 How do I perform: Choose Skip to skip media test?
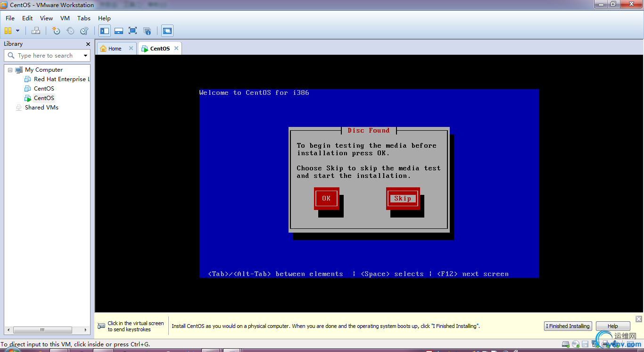pyautogui.click(x=403, y=199)
